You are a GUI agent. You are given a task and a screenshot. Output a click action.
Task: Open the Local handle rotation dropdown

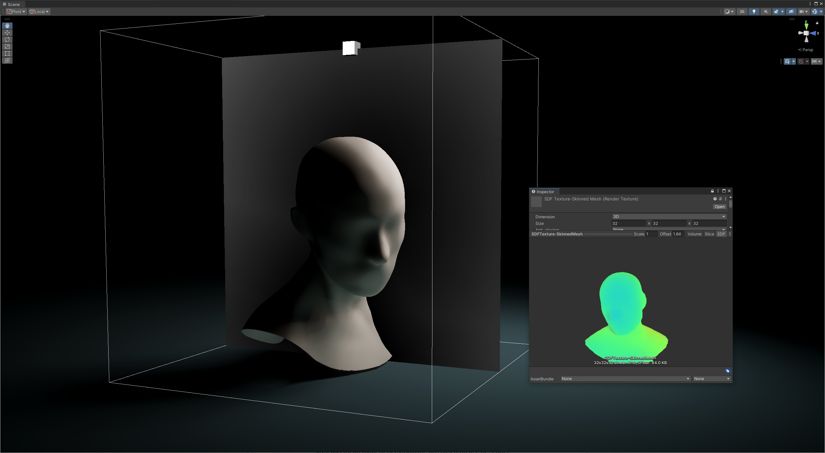coord(39,12)
